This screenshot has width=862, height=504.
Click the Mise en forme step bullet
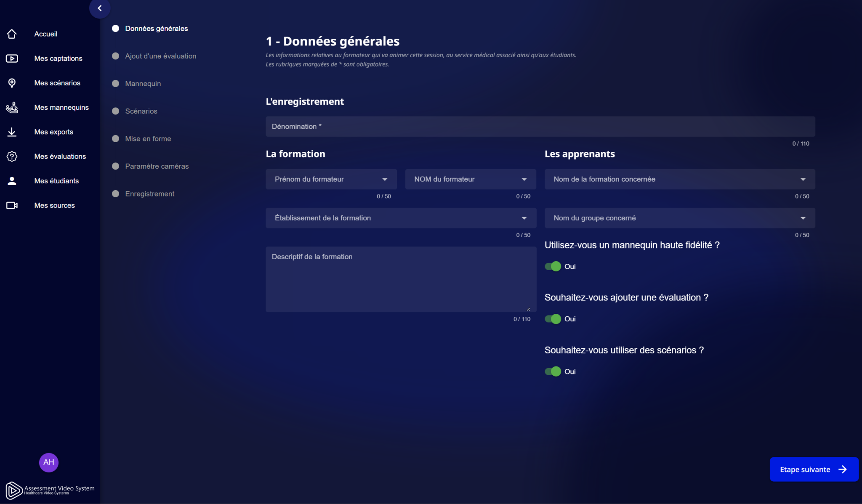[x=115, y=139]
